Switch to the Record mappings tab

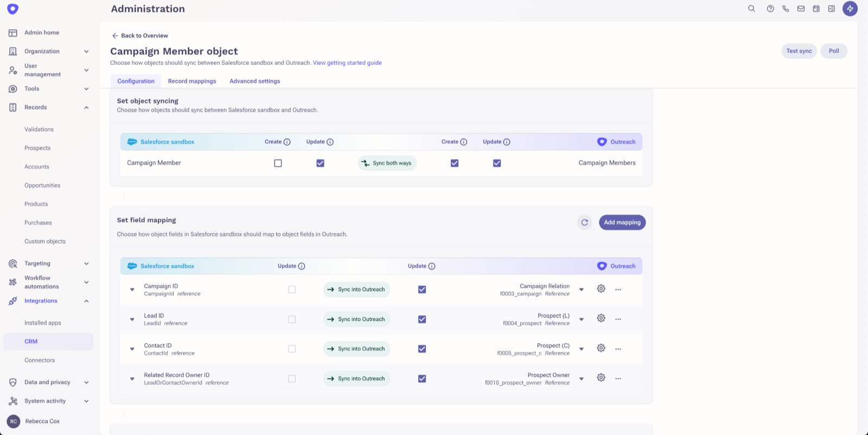192,81
